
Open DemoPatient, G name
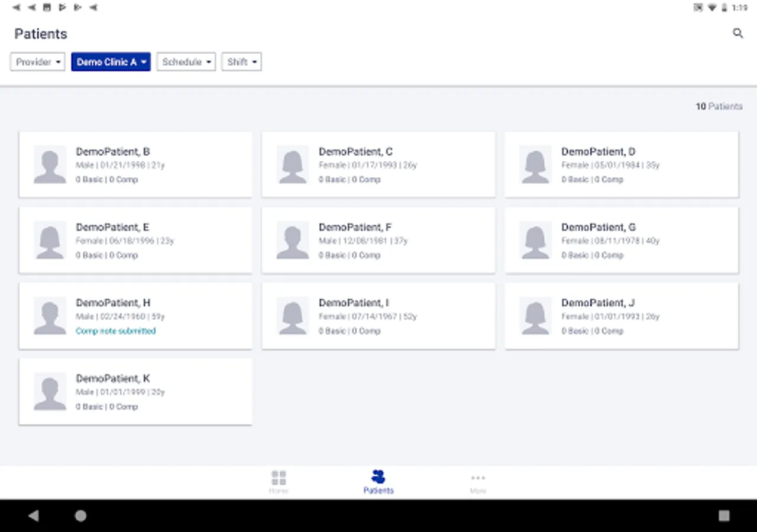pos(599,228)
